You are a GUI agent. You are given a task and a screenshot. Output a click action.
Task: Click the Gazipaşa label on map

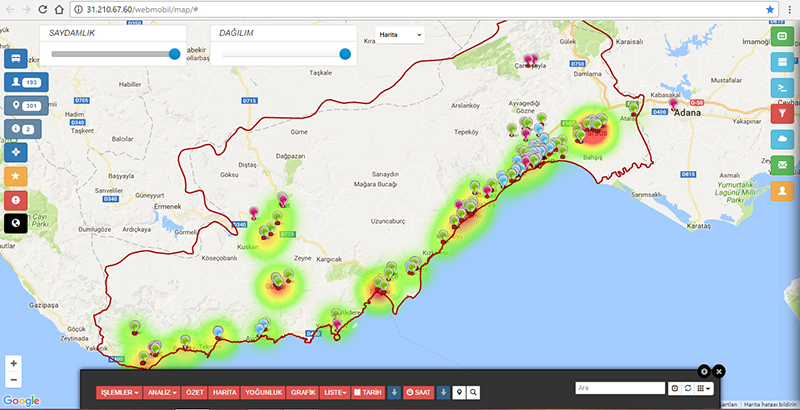[43, 305]
